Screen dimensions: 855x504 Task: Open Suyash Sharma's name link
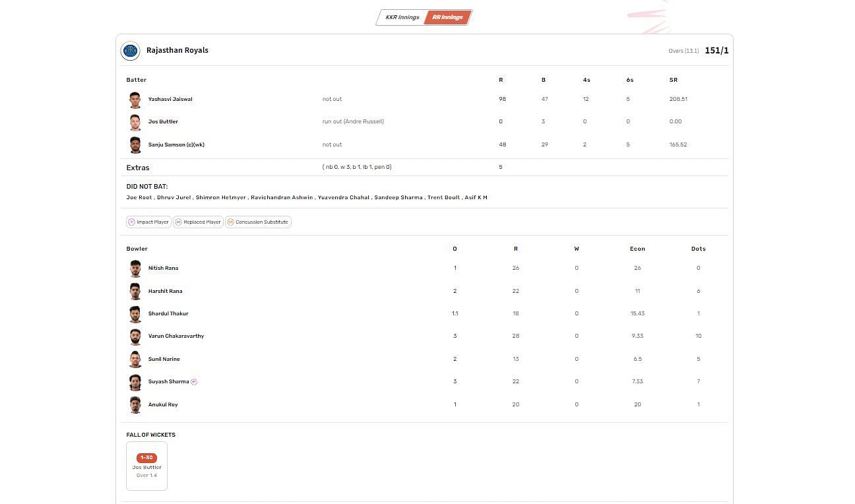(x=168, y=381)
